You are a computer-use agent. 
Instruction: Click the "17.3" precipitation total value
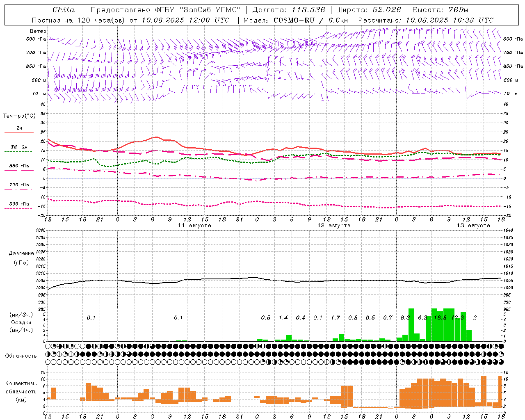coord(457,318)
